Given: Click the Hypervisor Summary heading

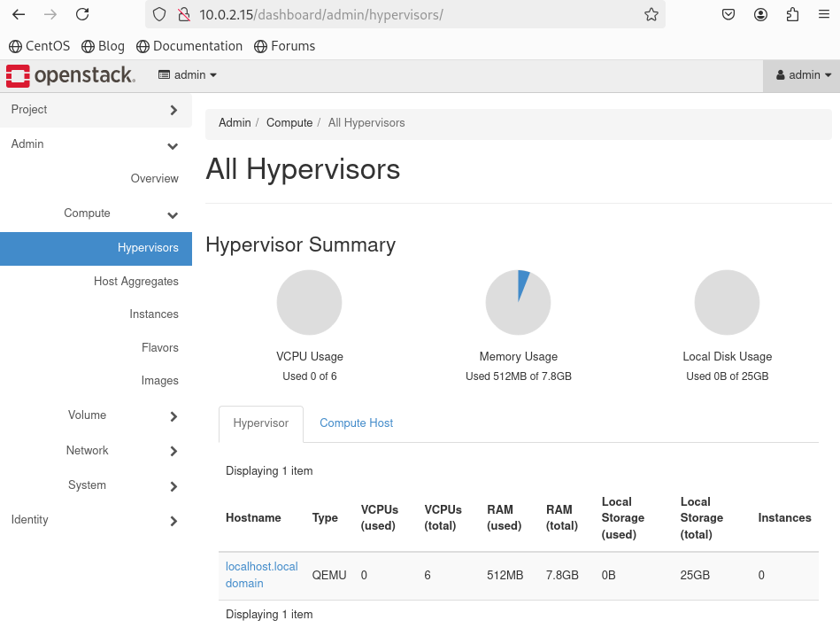Looking at the screenshot, I should coord(301,245).
